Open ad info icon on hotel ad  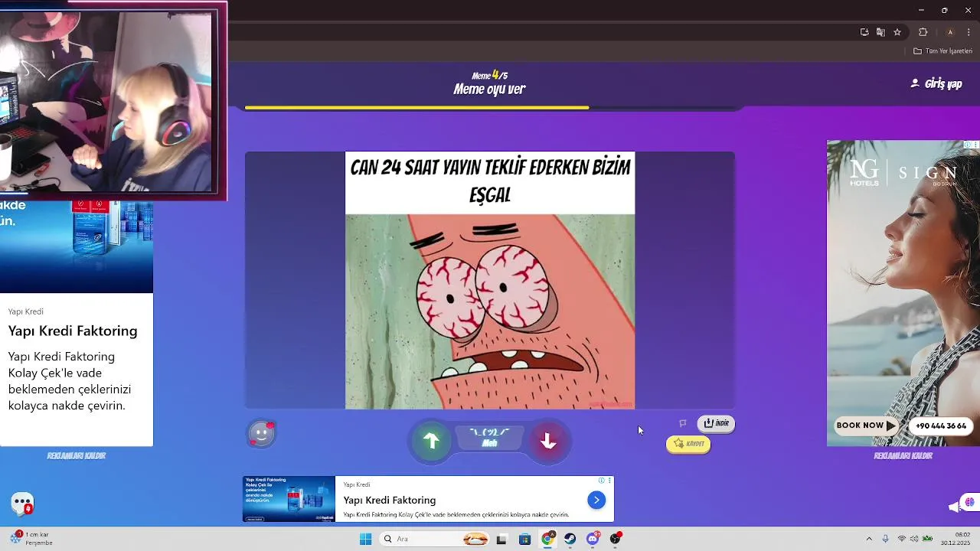click(x=967, y=145)
